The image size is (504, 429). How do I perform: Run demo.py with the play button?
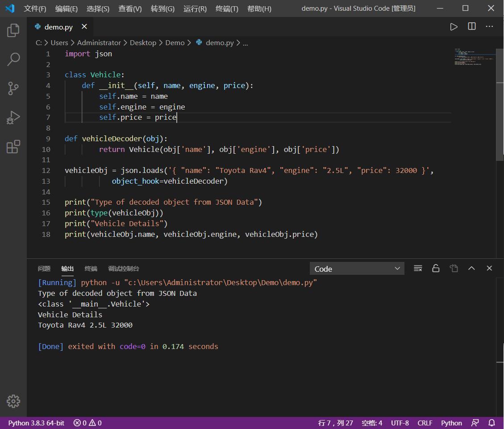pos(454,27)
